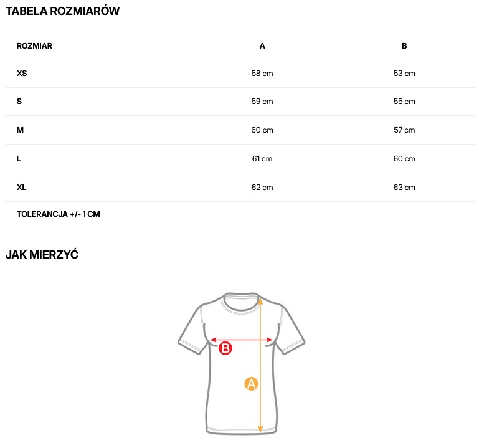Click the TABELA ROZMIARÓW heading
The height and width of the screenshot is (448, 479).
click(x=62, y=11)
